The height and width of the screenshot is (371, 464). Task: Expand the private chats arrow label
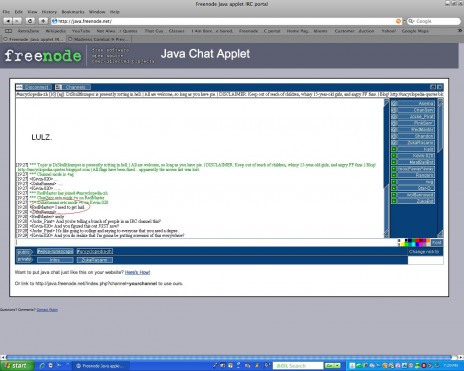(25, 259)
